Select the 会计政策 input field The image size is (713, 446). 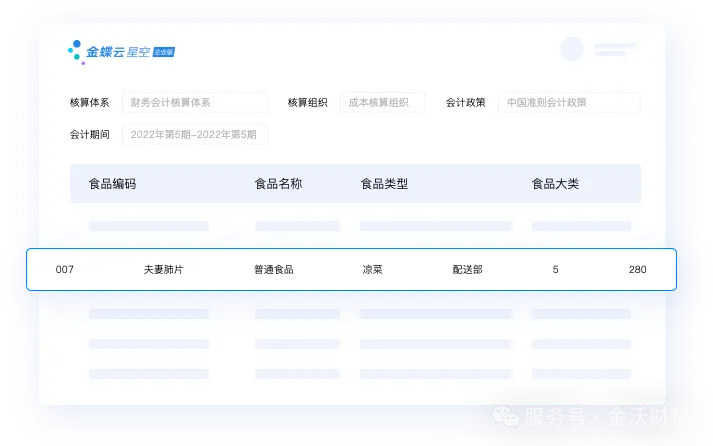tap(569, 102)
